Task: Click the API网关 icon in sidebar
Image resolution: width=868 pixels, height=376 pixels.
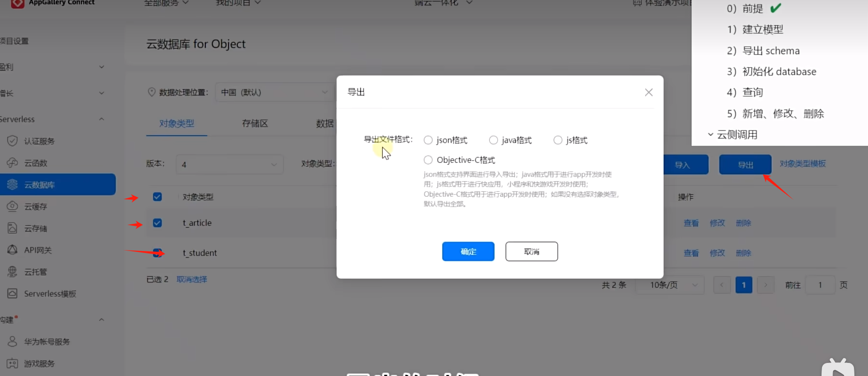Action: (13, 250)
